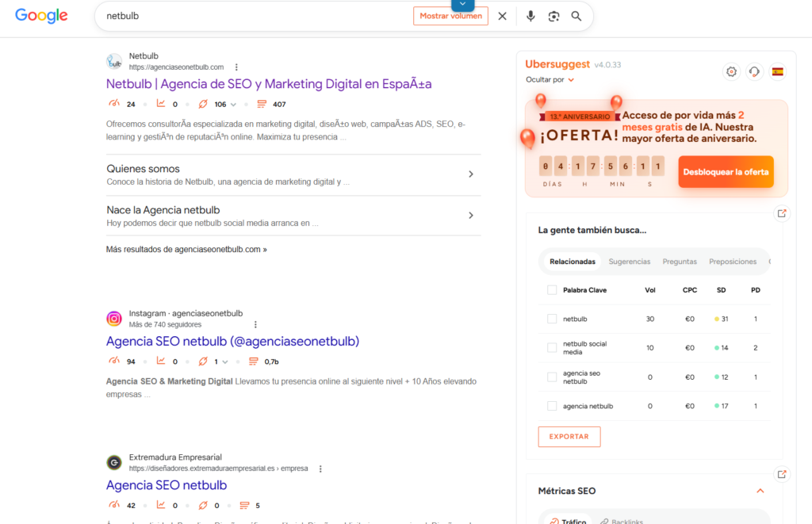Expand backlinks dropdown arrow in Instagram result
The image size is (812, 524).
tap(224, 362)
